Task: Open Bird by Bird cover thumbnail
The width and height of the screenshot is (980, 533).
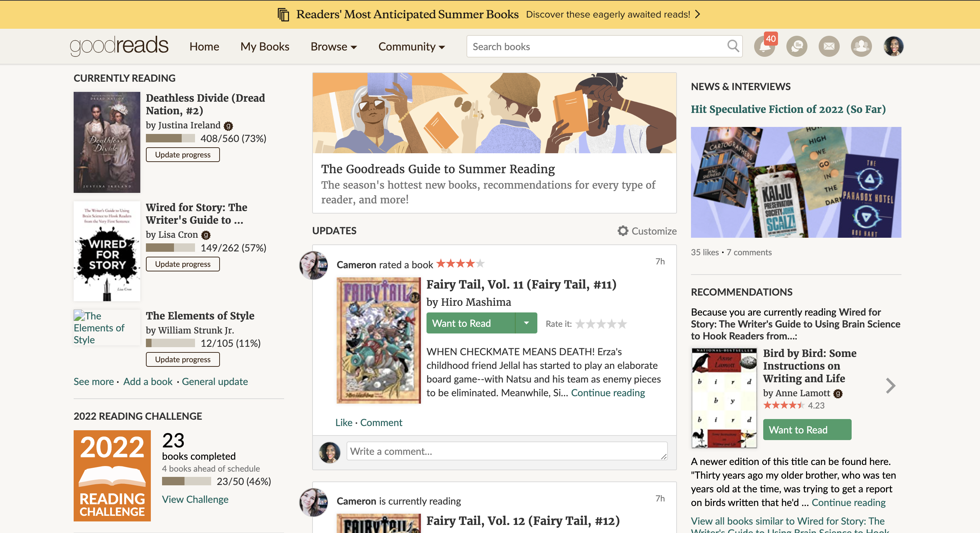Action: (724, 398)
